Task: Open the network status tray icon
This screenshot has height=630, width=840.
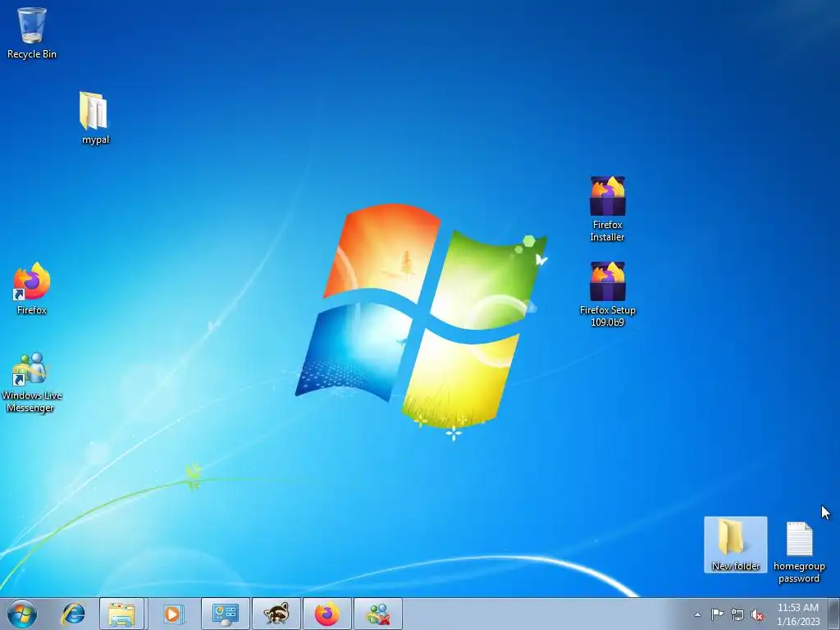Action: [737, 614]
